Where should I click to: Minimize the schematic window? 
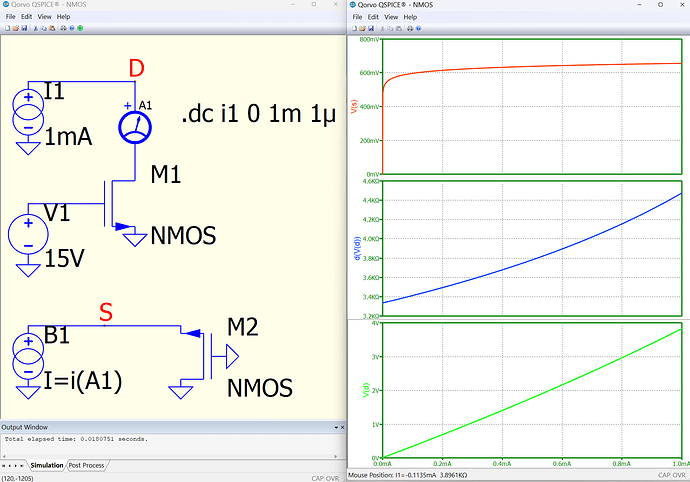click(293, 4)
